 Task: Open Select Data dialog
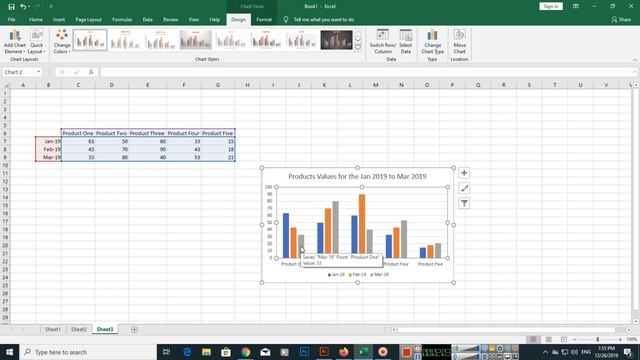pos(405,41)
